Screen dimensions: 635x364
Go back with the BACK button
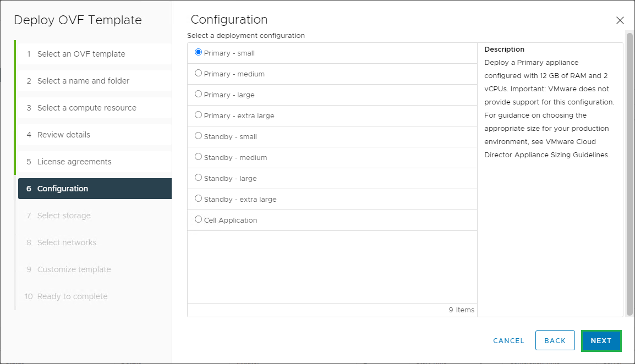coord(555,340)
